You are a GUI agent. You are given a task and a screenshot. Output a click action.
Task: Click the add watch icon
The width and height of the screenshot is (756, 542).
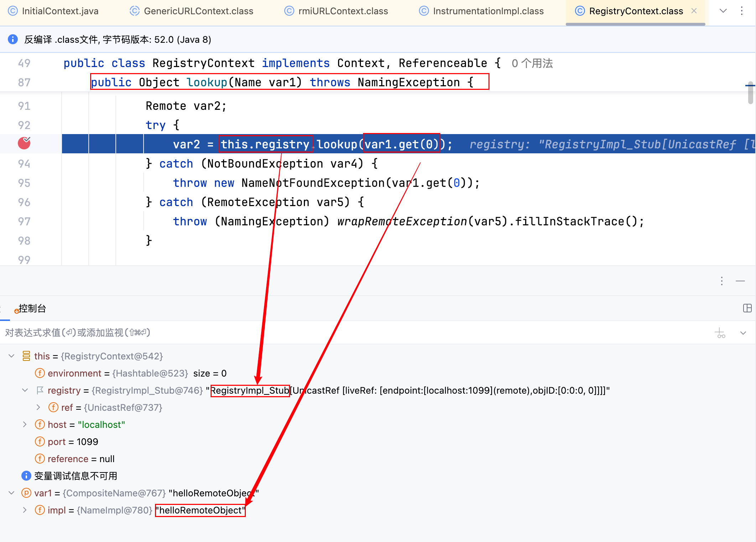720,333
